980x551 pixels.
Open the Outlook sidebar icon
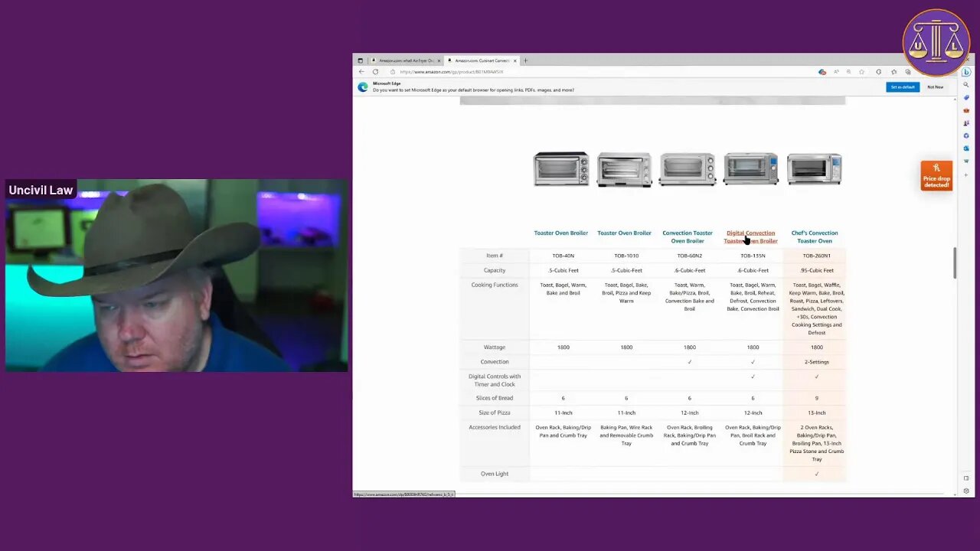(x=966, y=148)
